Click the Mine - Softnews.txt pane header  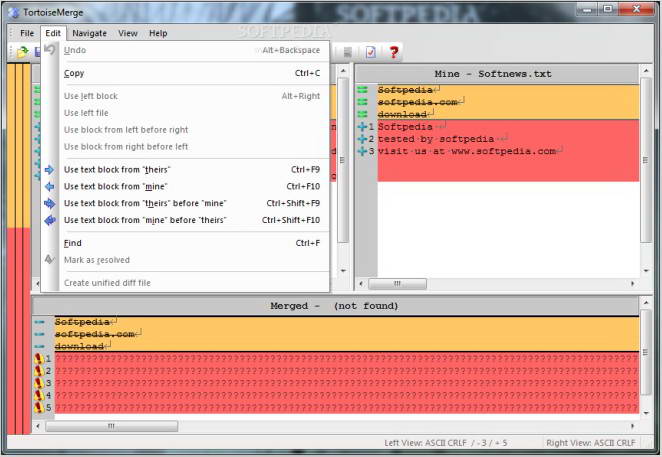click(493, 74)
